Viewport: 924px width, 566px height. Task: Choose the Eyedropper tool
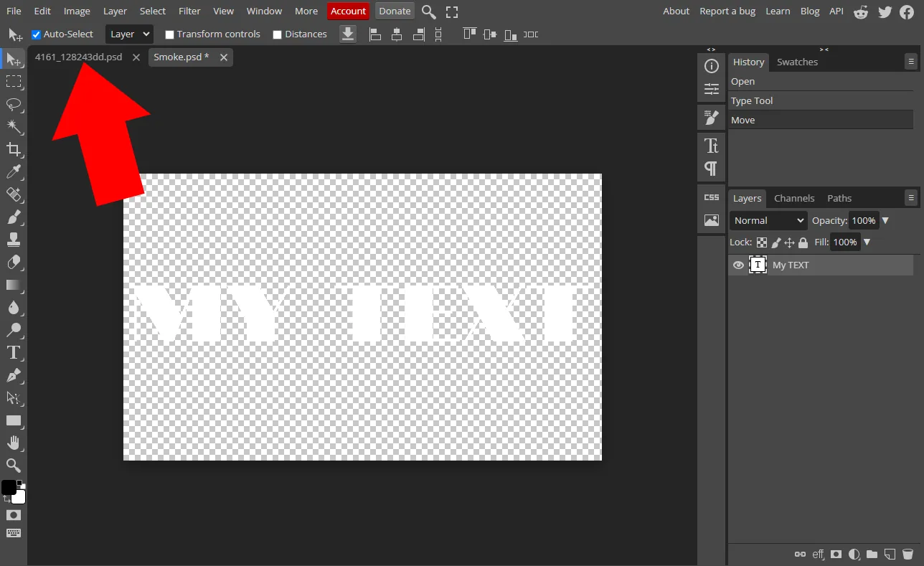14,172
